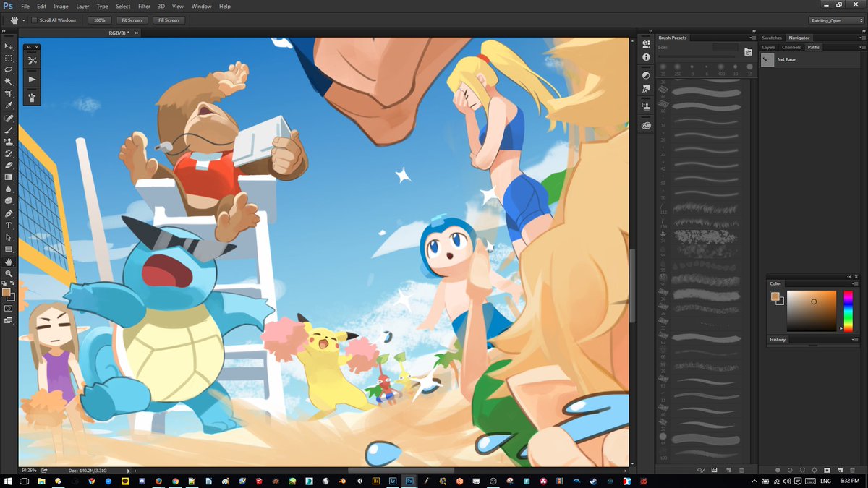This screenshot has height=488, width=868.
Task: Select the Eraser tool
Action: [x=9, y=166]
